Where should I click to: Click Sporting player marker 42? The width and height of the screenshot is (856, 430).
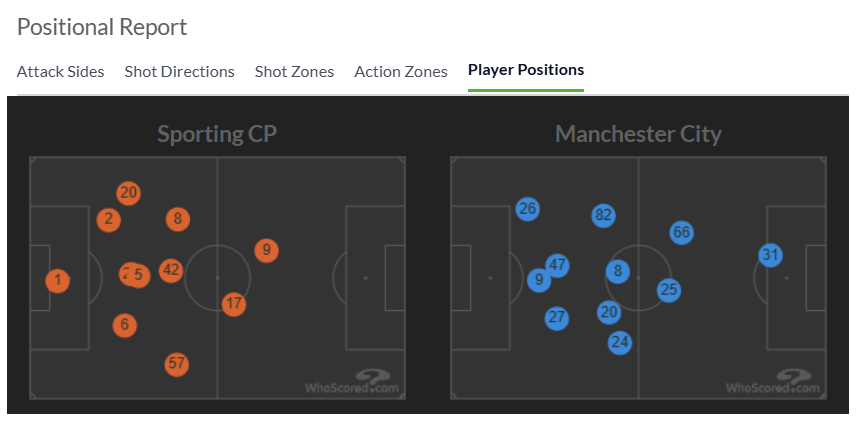click(171, 271)
